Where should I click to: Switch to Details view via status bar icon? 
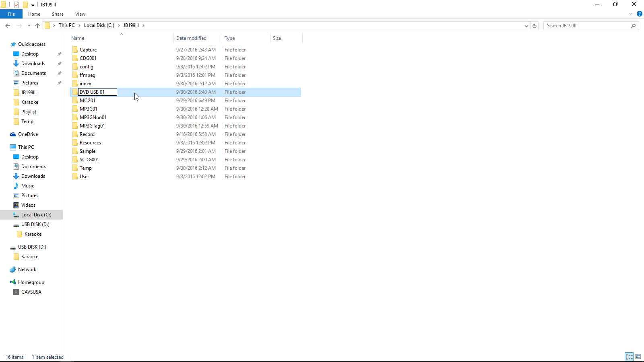click(x=629, y=357)
